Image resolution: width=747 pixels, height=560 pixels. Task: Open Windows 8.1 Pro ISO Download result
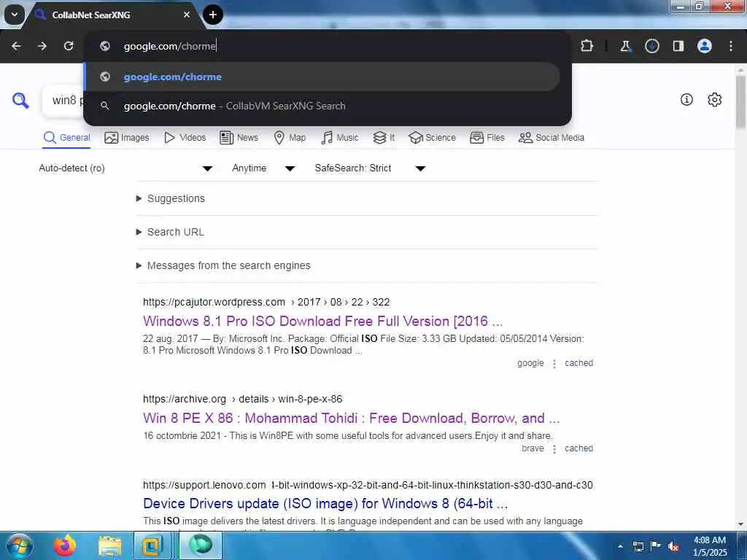(322, 321)
